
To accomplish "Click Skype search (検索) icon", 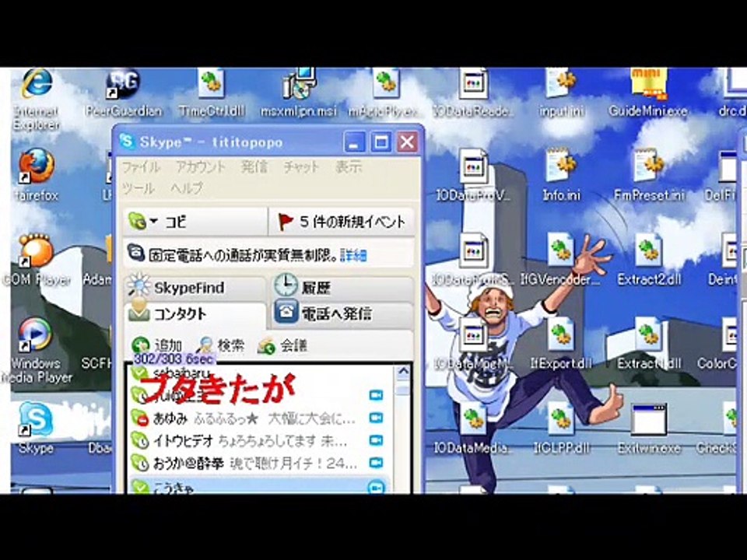I will point(205,345).
